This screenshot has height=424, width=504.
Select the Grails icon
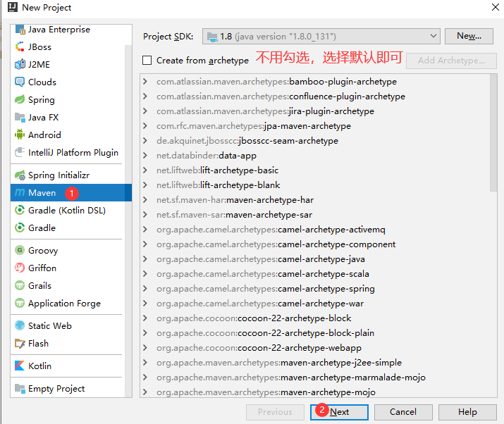click(x=20, y=285)
